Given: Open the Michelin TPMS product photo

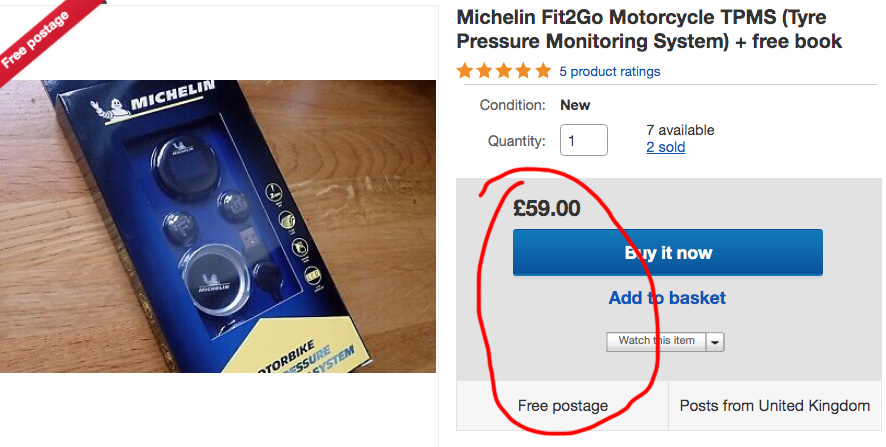Looking at the screenshot, I should pos(218,226).
